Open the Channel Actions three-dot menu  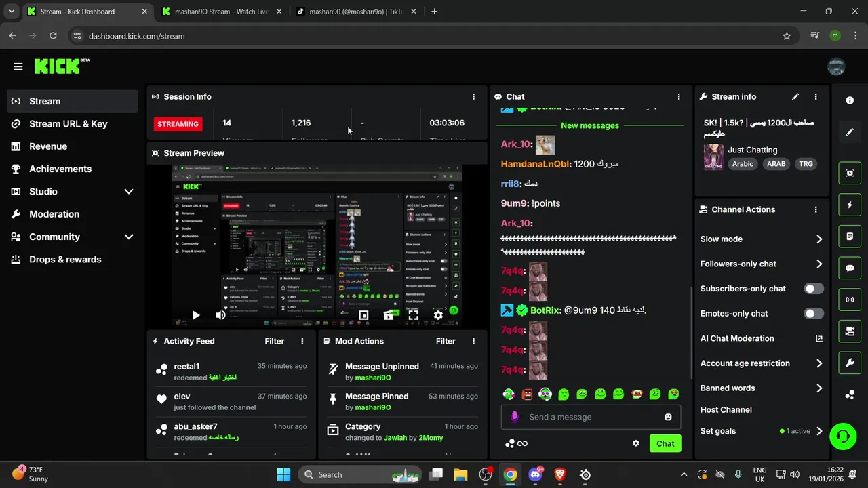pyautogui.click(x=816, y=210)
